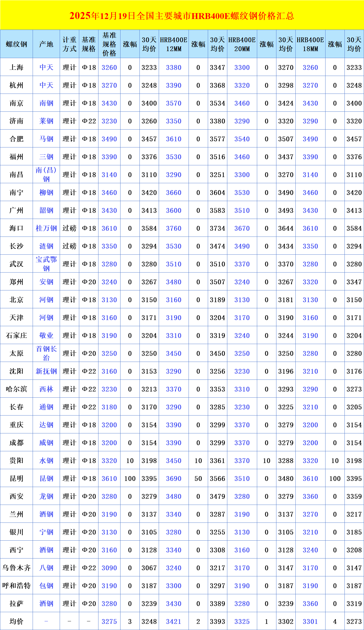
Task: Open the 酒钢 link in the 兰州 row
Action: click(46, 514)
